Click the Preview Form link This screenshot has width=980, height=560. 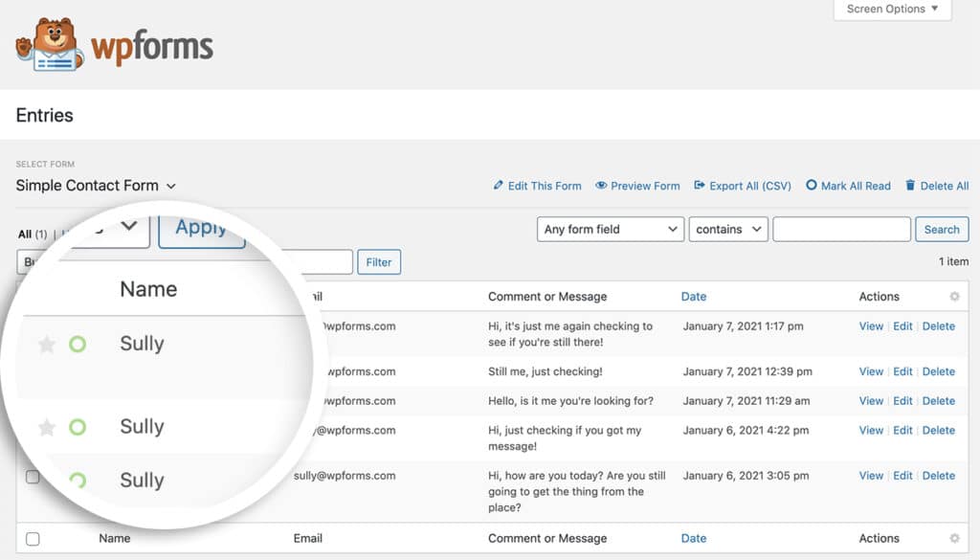tap(645, 186)
